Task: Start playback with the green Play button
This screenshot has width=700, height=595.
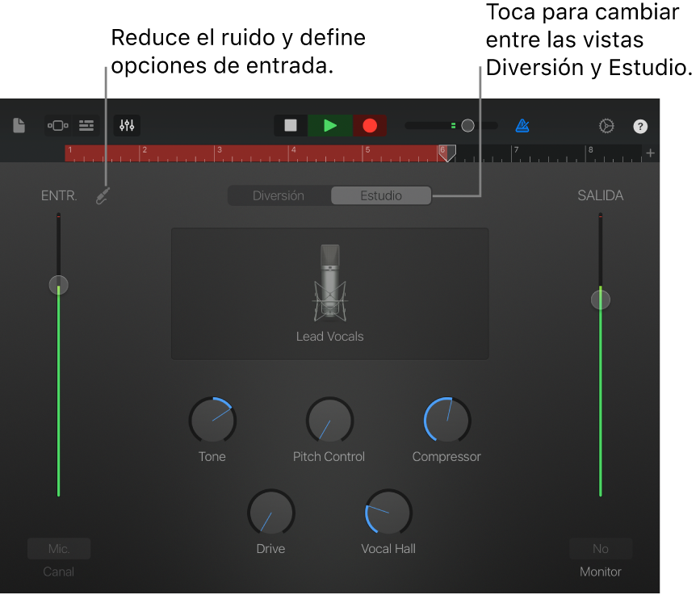Action: (329, 125)
